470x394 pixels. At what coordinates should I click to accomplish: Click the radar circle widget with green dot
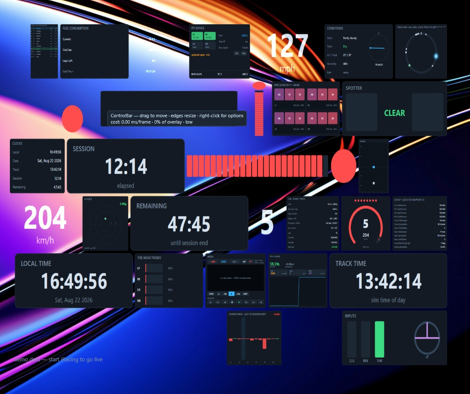tap(105, 223)
